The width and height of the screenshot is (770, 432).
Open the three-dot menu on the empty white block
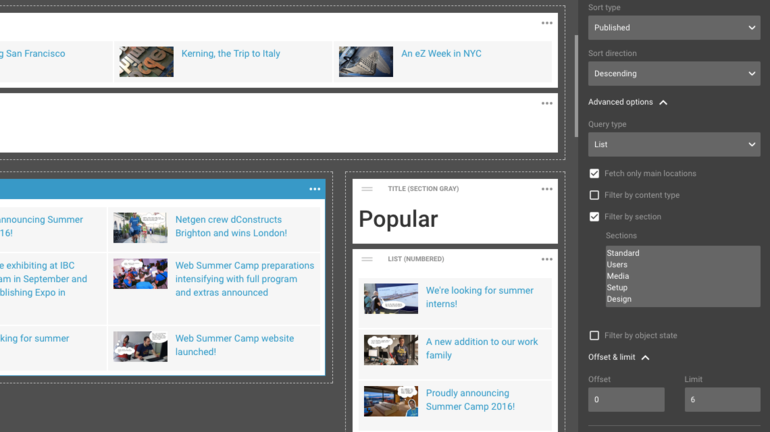tap(547, 103)
